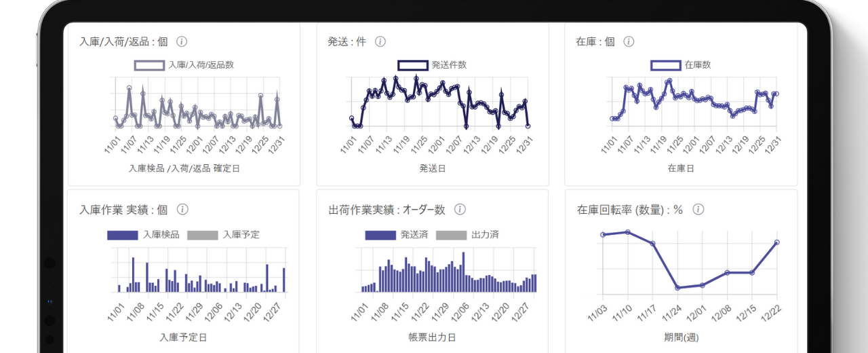This screenshot has width=868, height=353.
Task: Click the 入庫/入荷/返品 : 個 chart title
Action: (x=123, y=41)
